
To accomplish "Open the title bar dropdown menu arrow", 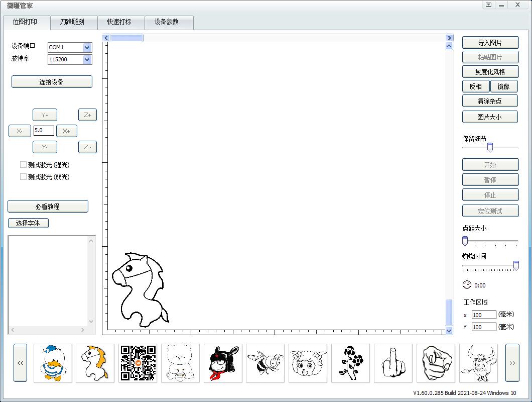I will coord(488,5).
